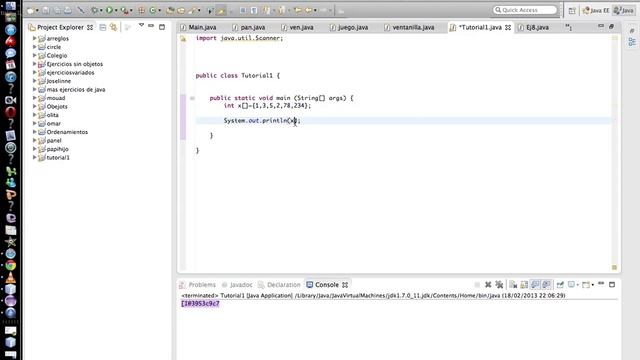Collapse the main method fold marker
The image size is (640, 360).
(x=192, y=98)
